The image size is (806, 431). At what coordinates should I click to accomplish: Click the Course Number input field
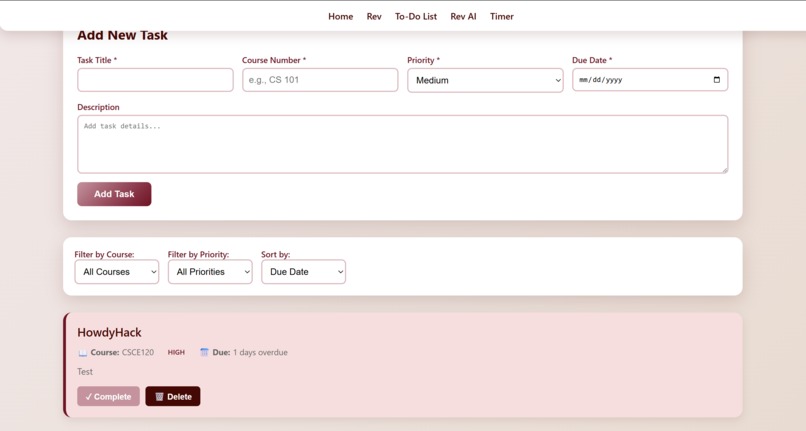(320, 80)
